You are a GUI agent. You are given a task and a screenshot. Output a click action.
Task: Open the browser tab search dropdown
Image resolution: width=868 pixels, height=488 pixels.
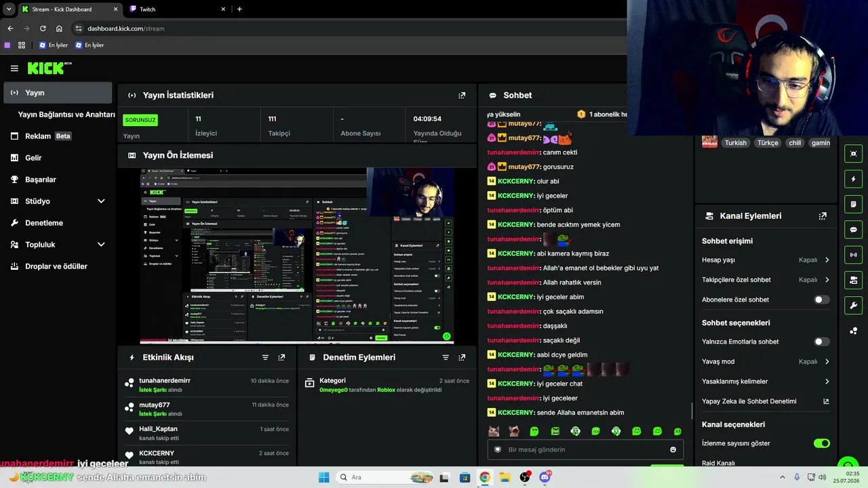(9, 9)
